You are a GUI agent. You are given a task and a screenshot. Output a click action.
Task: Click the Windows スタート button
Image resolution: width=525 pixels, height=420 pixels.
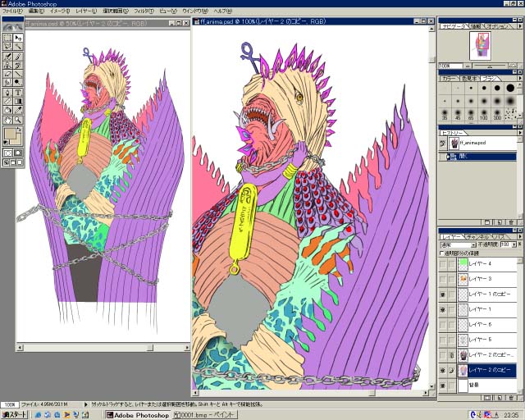point(15,415)
